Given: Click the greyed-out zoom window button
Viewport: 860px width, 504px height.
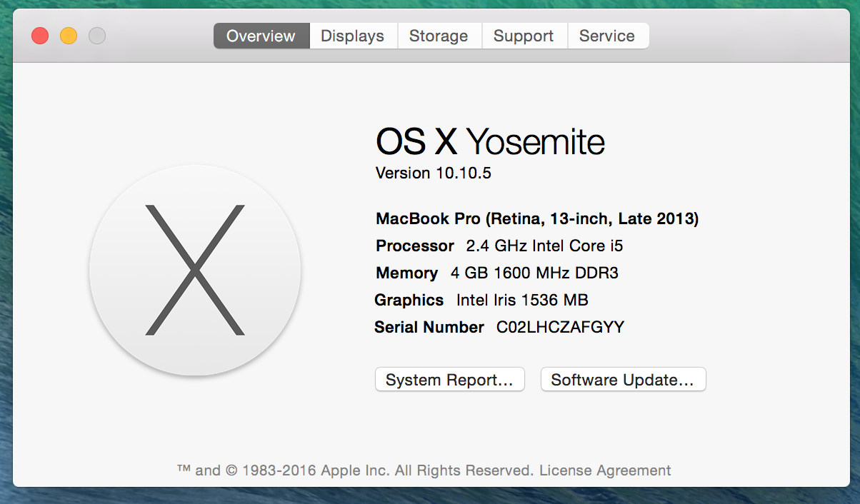Looking at the screenshot, I should click(97, 36).
